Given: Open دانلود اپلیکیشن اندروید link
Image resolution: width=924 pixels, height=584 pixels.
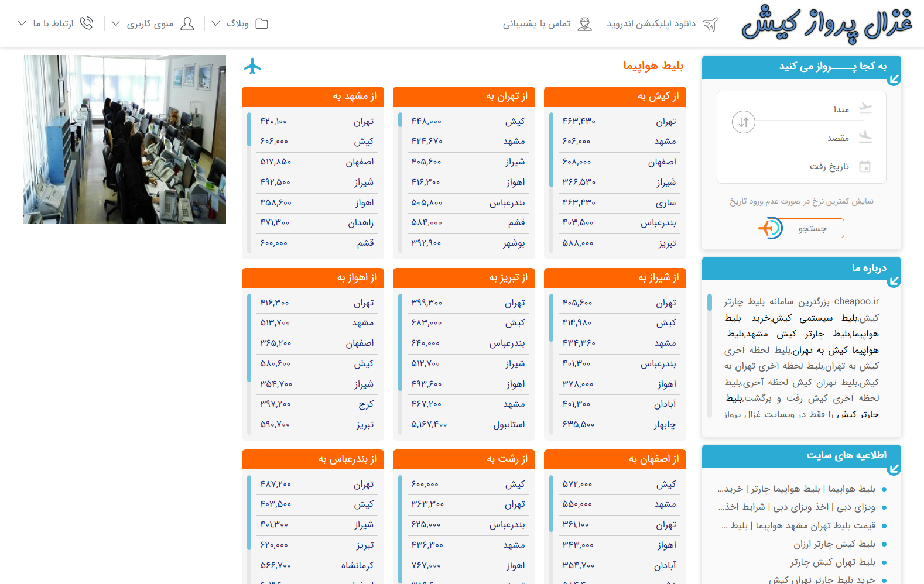Looking at the screenshot, I should (x=651, y=24).
